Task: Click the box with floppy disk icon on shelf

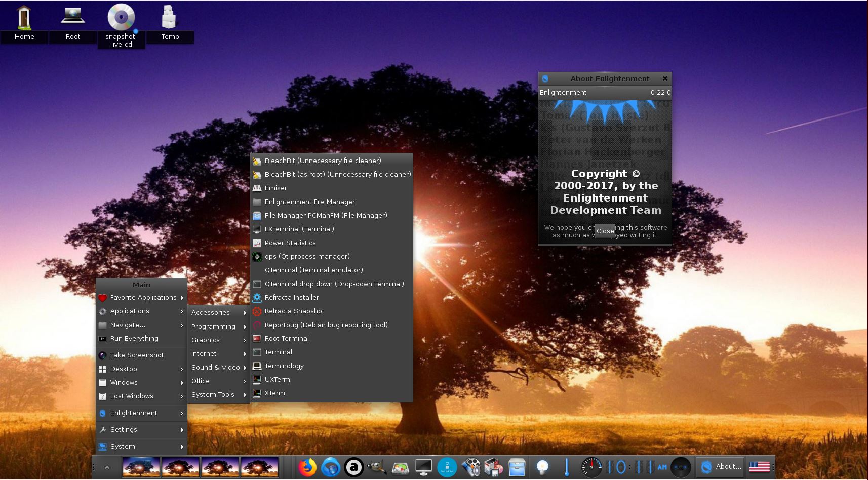Action: point(493,467)
